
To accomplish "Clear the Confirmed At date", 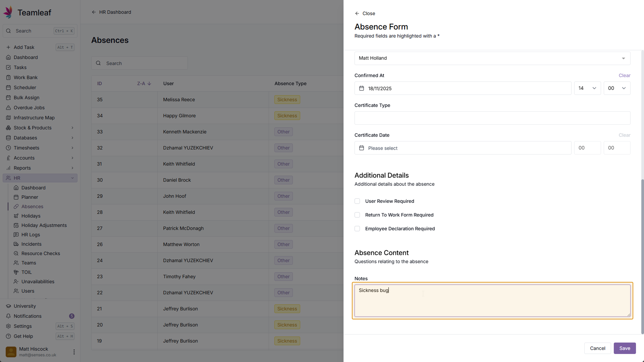I will click(624, 75).
